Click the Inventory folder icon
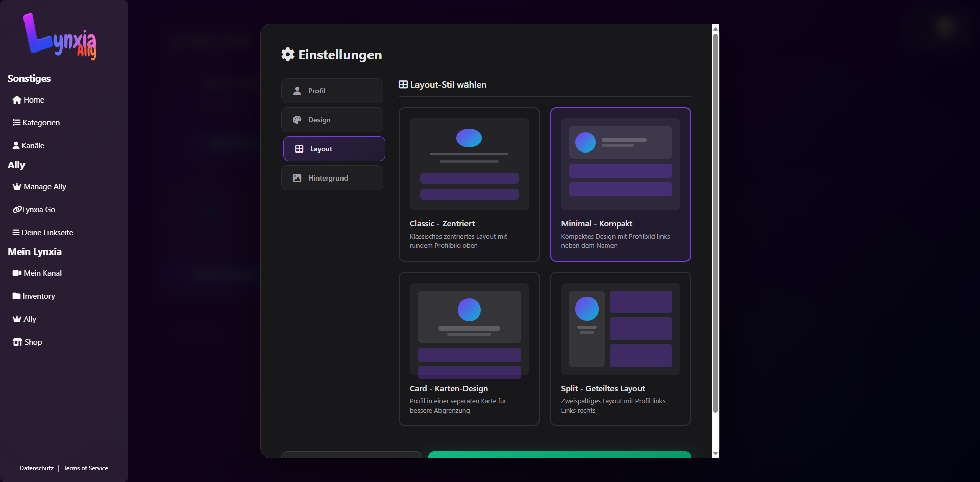Viewport: 980px width, 482px height. click(x=16, y=296)
